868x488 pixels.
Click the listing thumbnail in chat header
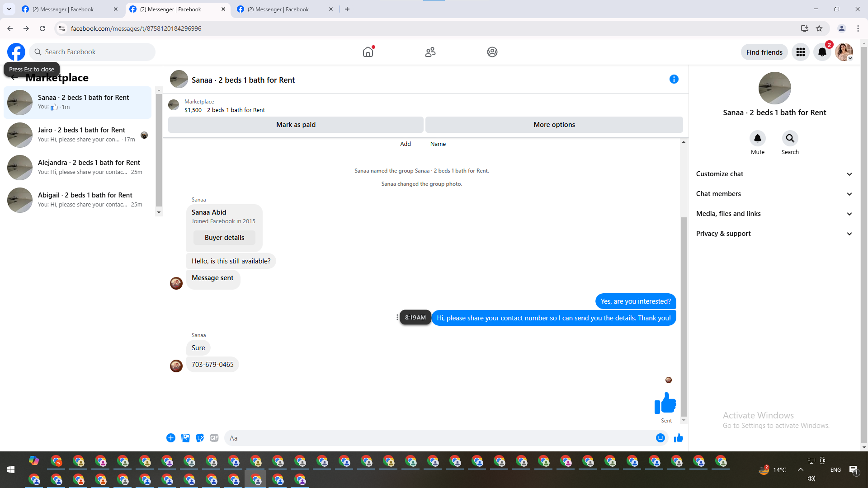pyautogui.click(x=174, y=105)
